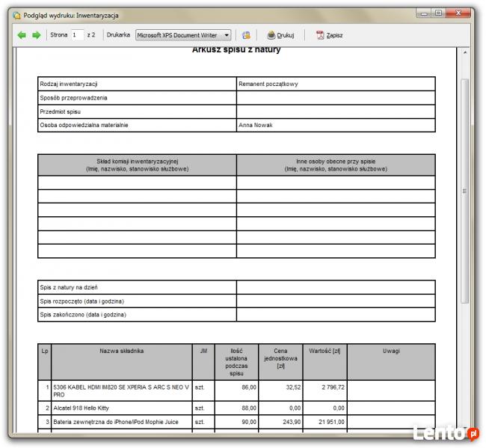Click the Lento.pl watermark logo
The width and height of the screenshot is (486, 448).
(x=445, y=433)
